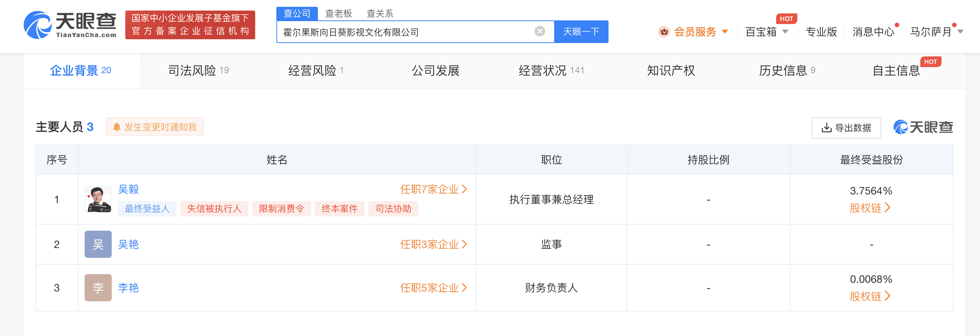Click the red 官方备案企业征信机构 banner
This screenshot has width=980, height=336.
point(190,25)
